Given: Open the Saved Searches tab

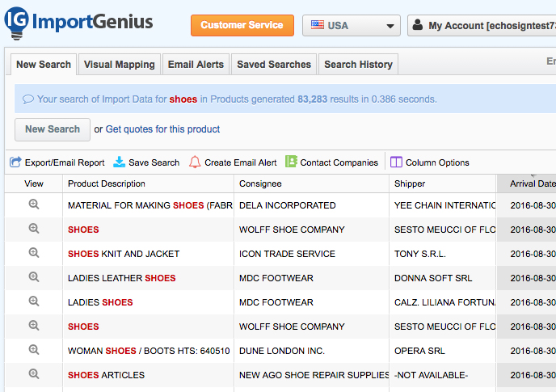Looking at the screenshot, I should [274, 64].
